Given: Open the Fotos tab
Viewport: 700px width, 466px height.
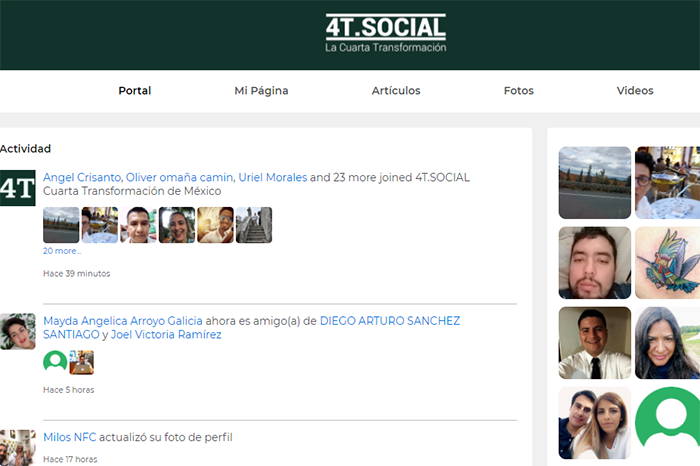Looking at the screenshot, I should pos(518,91).
